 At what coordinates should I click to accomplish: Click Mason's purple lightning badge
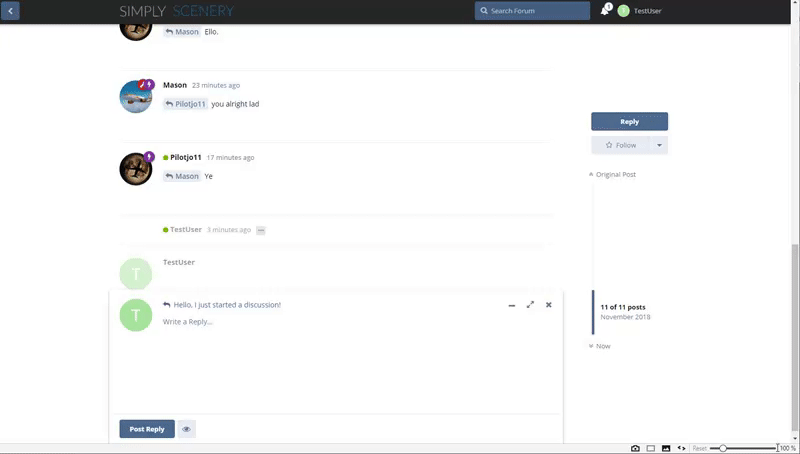(x=149, y=84)
